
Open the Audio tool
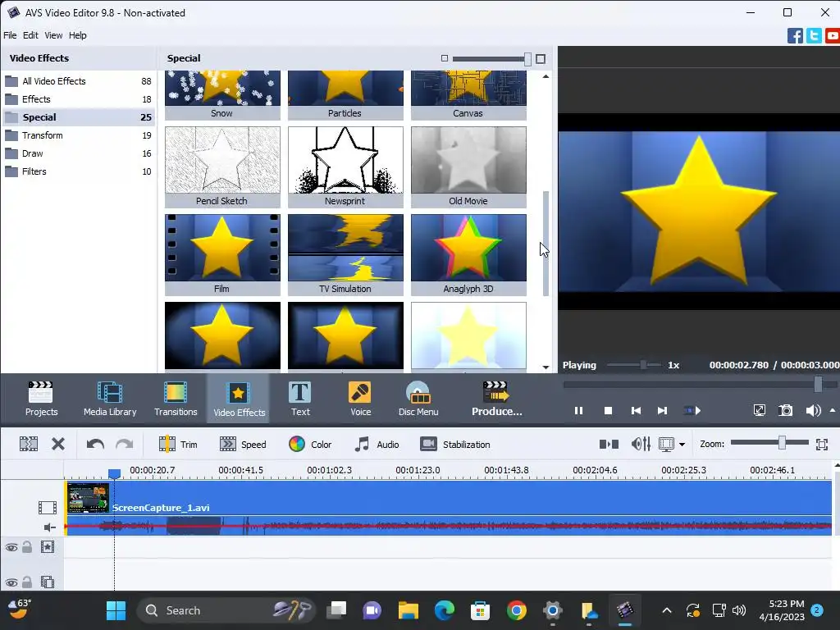[377, 444]
